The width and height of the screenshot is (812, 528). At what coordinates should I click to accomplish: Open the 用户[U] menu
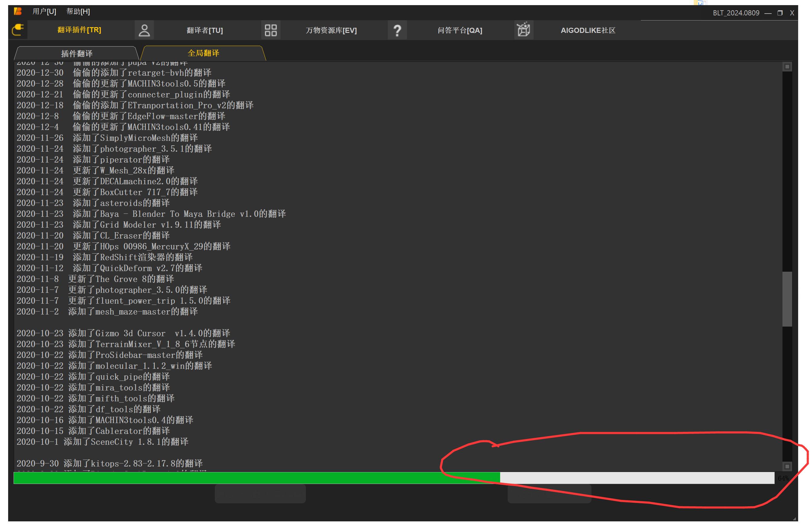[x=44, y=12]
